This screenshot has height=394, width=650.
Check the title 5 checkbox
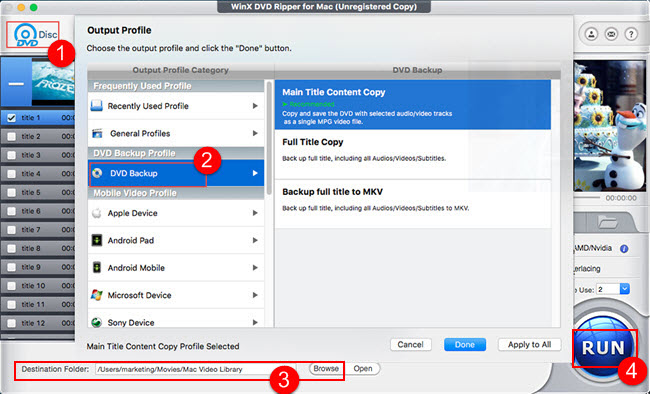(12, 192)
